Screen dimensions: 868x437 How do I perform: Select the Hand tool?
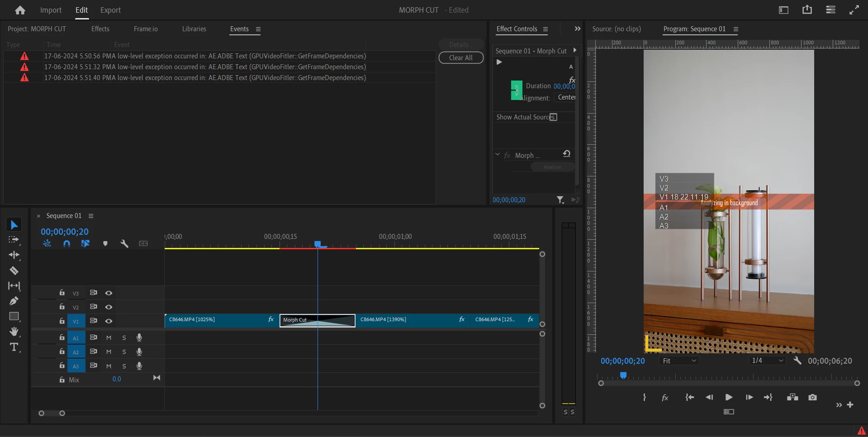click(x=14, y=332)
